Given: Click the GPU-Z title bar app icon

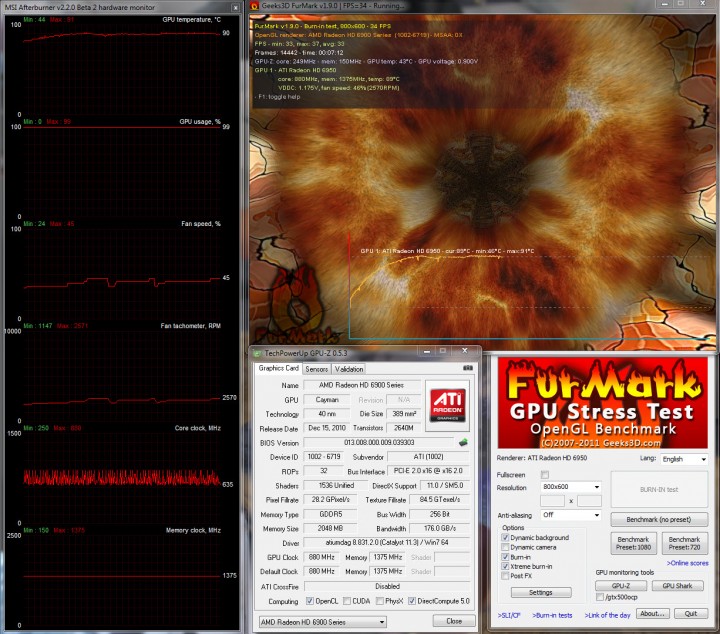Looking at the screenshot, I should pos(257,353).
